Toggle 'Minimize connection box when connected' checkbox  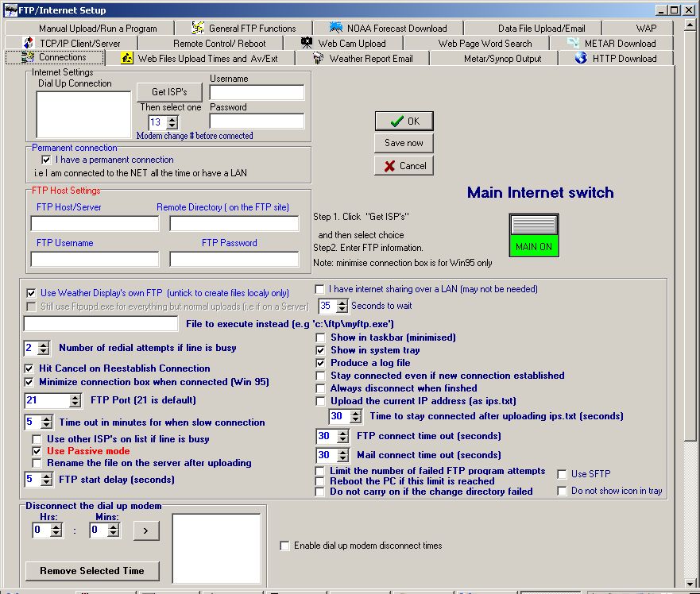[x=29, y=382]
